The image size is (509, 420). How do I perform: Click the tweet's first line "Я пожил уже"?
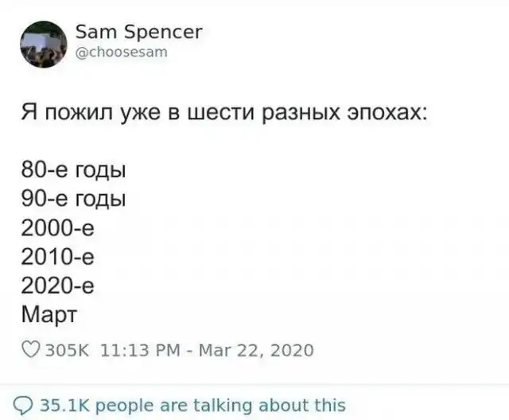coord(111,115)
